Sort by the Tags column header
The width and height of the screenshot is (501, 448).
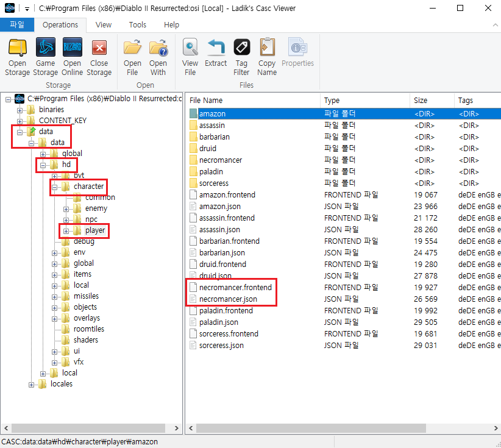pyautogui.click(x=478, y=100)
